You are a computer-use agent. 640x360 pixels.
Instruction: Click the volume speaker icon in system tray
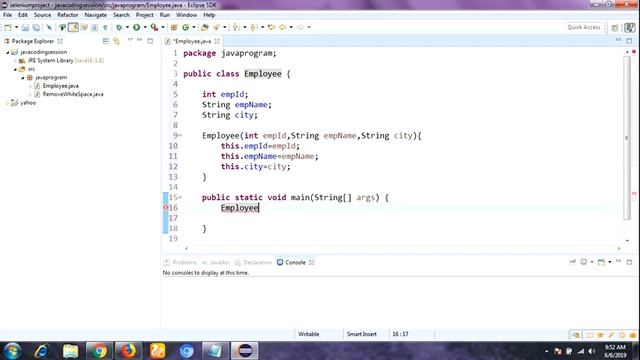click(592, 351)
